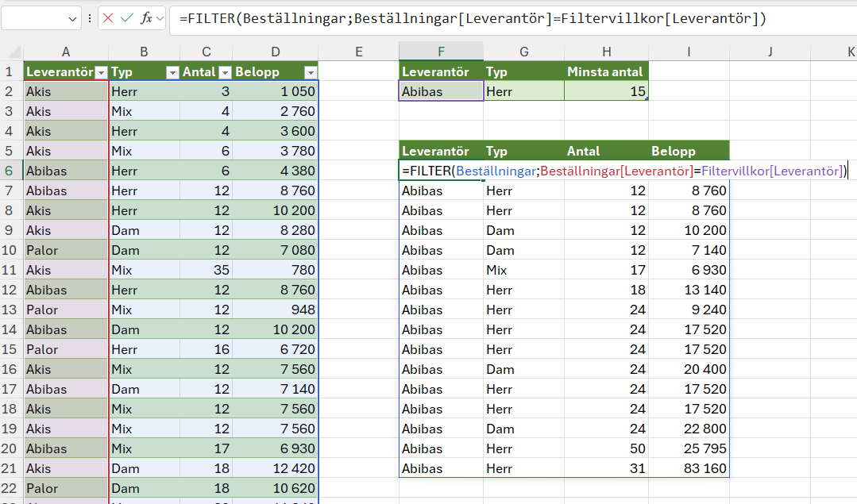The image size is (857, 504).
Task: Select row 6 header
Action: click(10, 171)
